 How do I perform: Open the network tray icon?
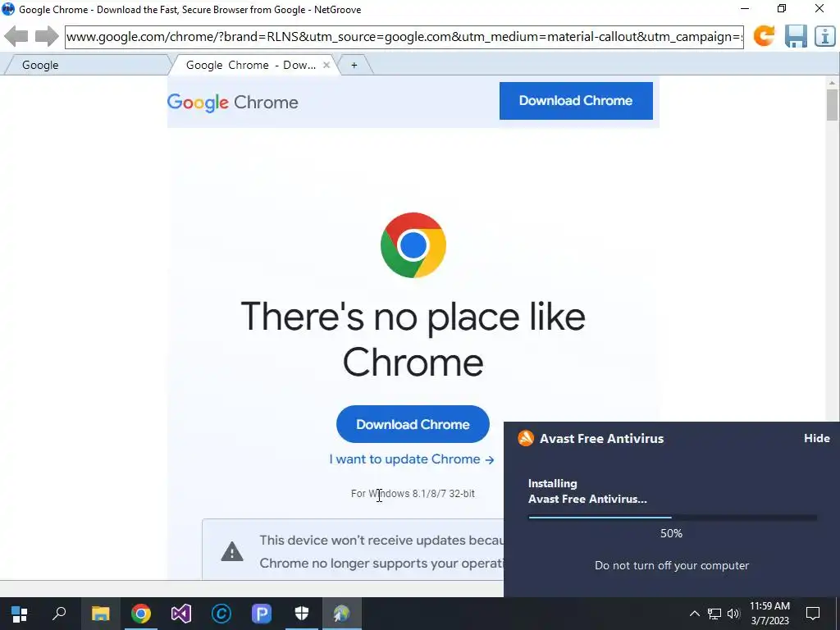click(714, 614)
